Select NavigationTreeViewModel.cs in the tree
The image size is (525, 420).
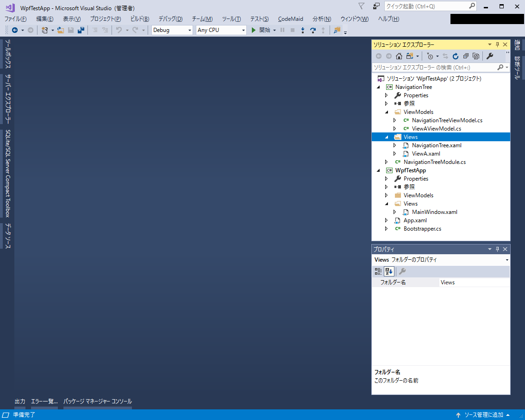coord(447,120)
